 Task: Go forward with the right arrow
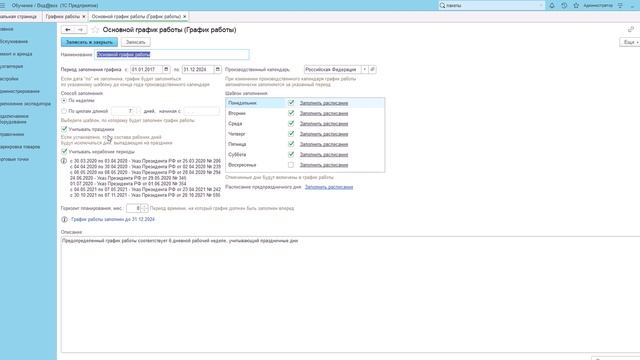(x=80, y=30)
